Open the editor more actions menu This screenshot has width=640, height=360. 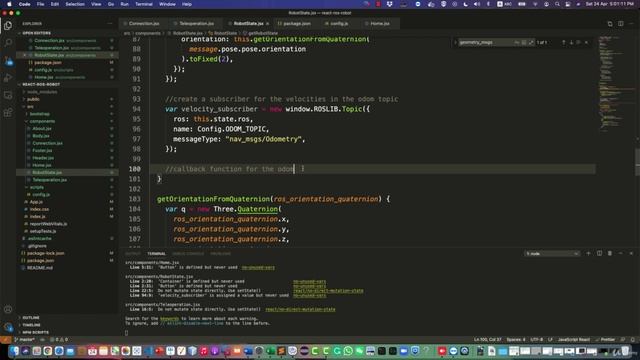click(631, 24)
